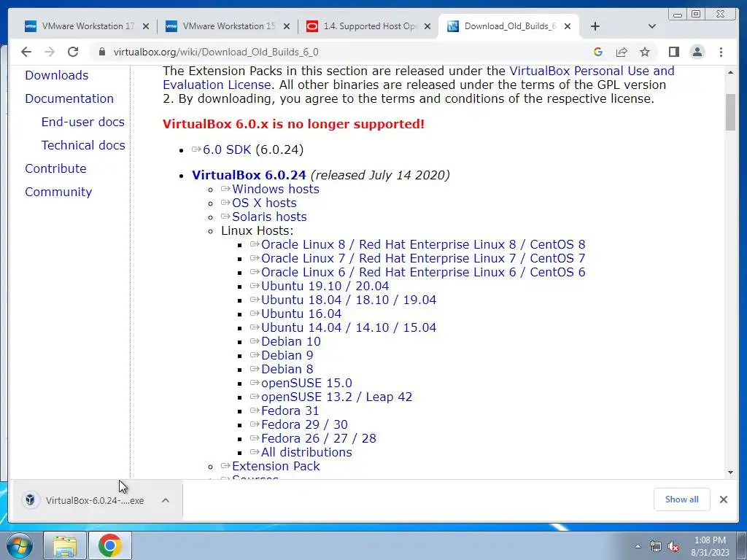Click the Google icon in address bar
The height and width of the screenshot is (560, 747).
(598, 52)
